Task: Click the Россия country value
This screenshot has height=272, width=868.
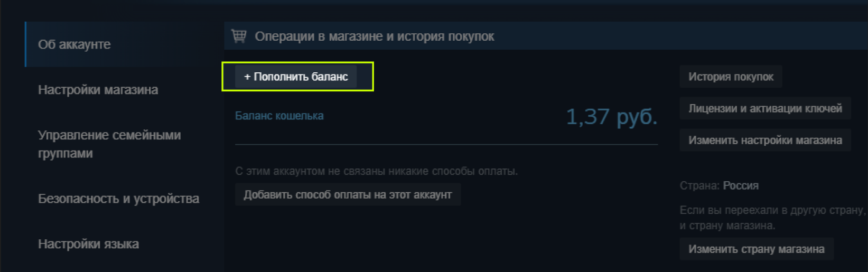Action: click(x=741, y=186)
